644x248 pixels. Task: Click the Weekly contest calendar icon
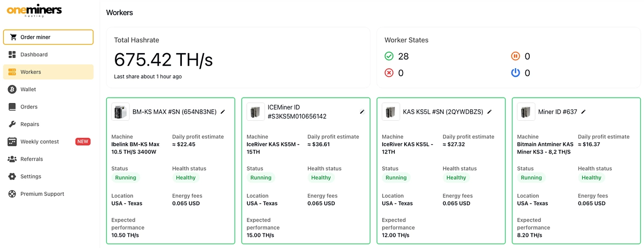(x=12, y=142)
